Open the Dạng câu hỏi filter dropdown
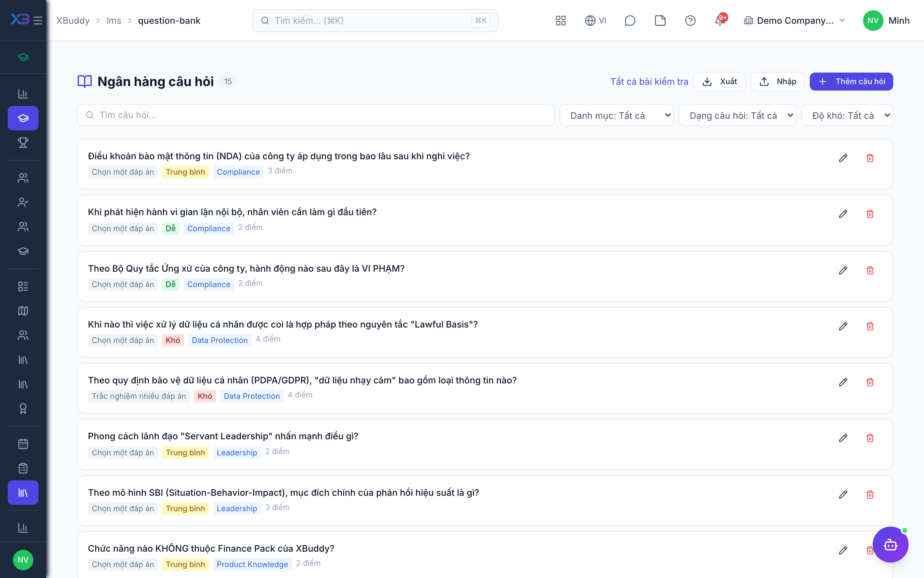Image resolution: width=924 pixels, height=578 pixels. [737, 115]
